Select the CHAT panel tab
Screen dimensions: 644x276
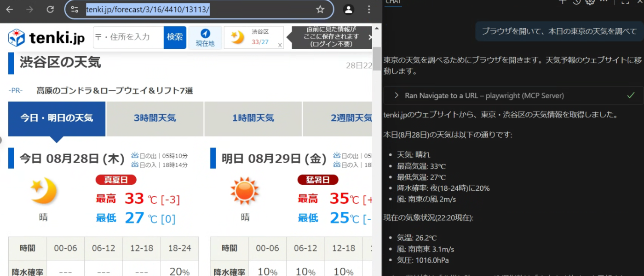(x=393, y=2)
